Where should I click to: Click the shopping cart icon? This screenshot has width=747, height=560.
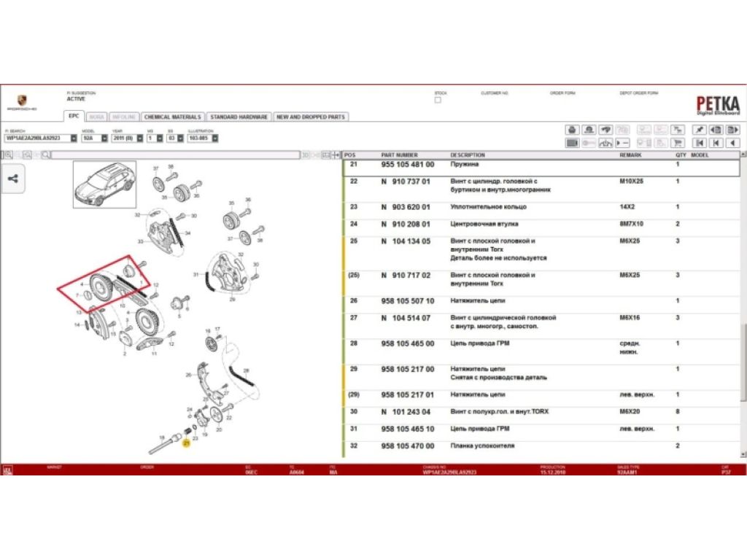click(678, 143)
